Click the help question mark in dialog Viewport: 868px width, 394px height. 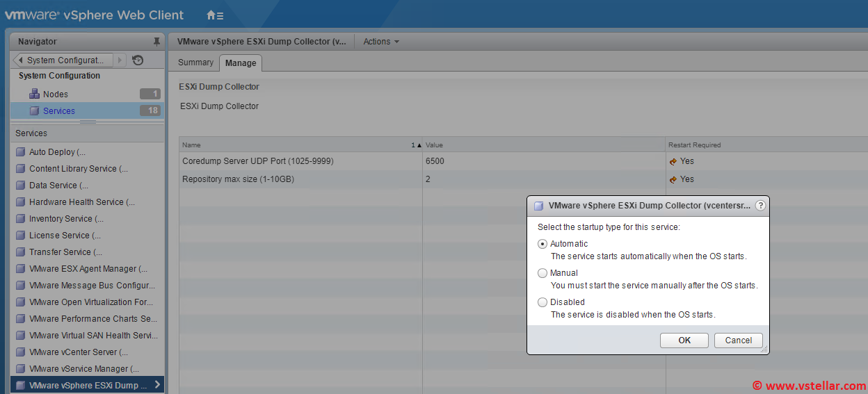[760, 206]
